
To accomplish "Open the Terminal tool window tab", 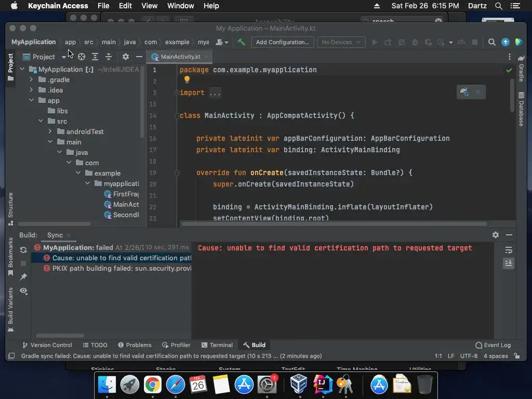I will [x=217, y=345].
